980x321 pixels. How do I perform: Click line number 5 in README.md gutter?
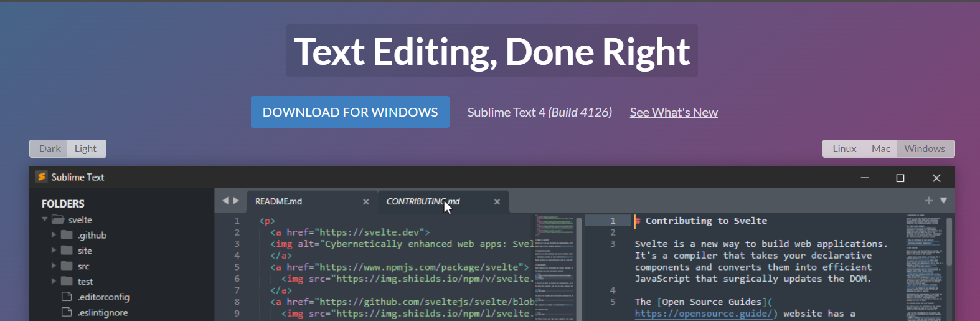pos(237,267)
